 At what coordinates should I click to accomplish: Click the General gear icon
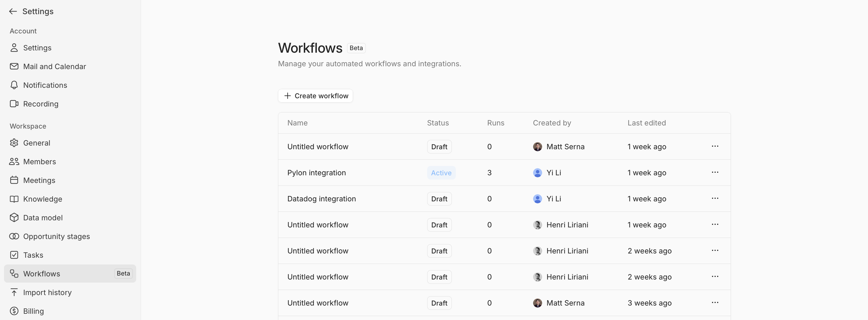14,143
